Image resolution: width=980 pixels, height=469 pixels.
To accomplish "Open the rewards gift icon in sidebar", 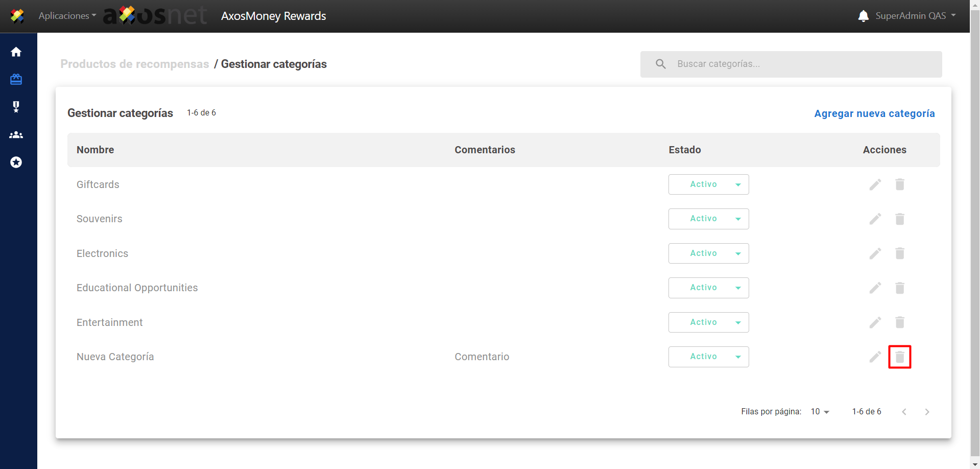I will point(16,79).
